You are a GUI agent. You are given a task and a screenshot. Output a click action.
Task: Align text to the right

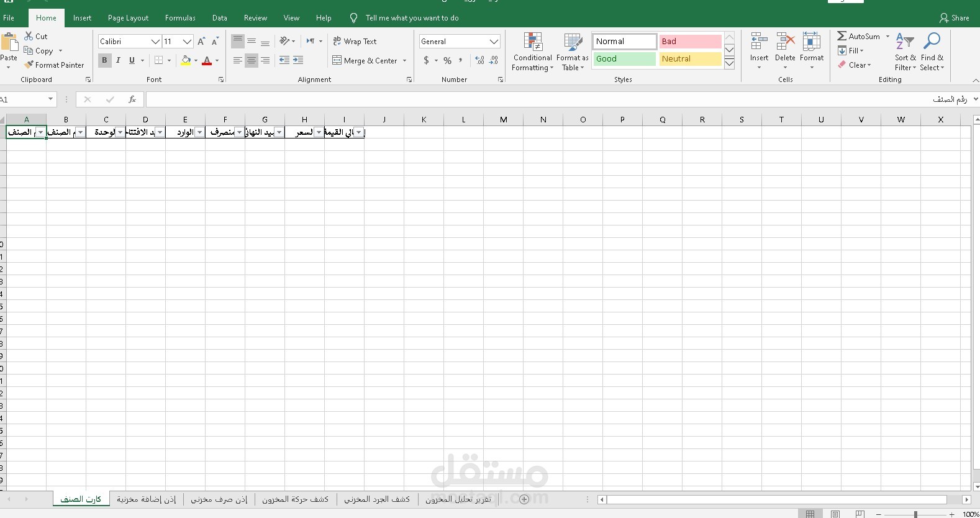pyautogui.click(x=265, y=60)
